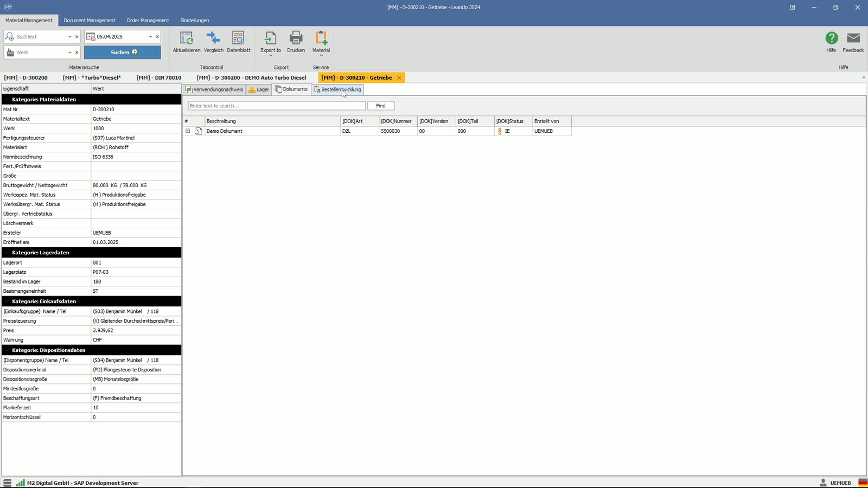The image size is (868, 488).
Task: Open the D-300200 - DEMO Auto Turbo Diesel tab
Action: (x=251, y=78)
